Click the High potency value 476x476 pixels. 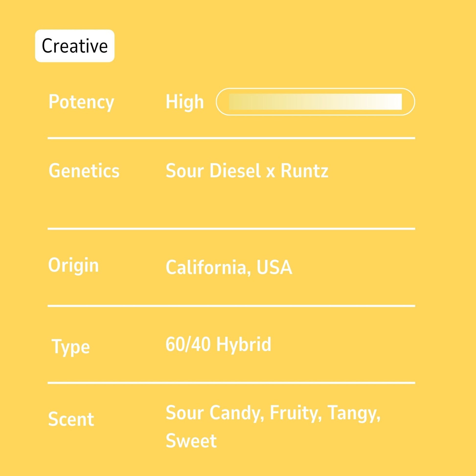[185, 102]
